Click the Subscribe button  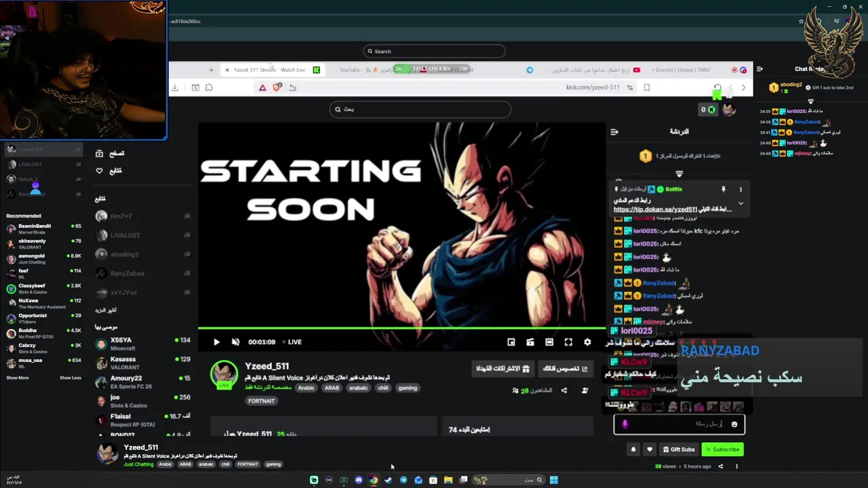tap(722, 449)
